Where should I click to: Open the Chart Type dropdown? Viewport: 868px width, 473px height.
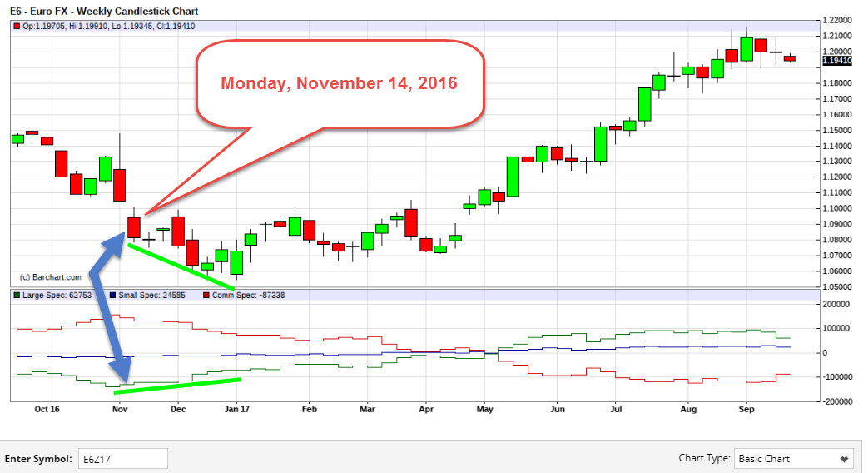(796, 459)
